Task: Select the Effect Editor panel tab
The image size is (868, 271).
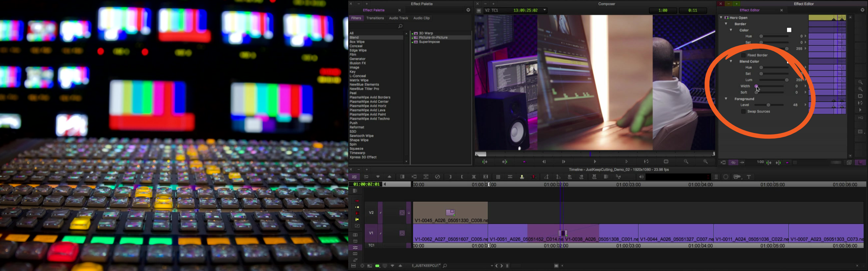Action: (x=750, y=10)
